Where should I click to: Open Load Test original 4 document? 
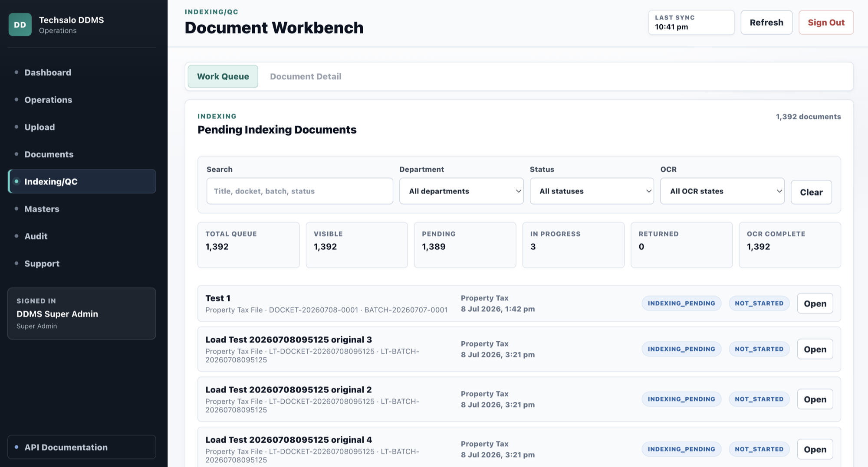click(x=815, y=449)
